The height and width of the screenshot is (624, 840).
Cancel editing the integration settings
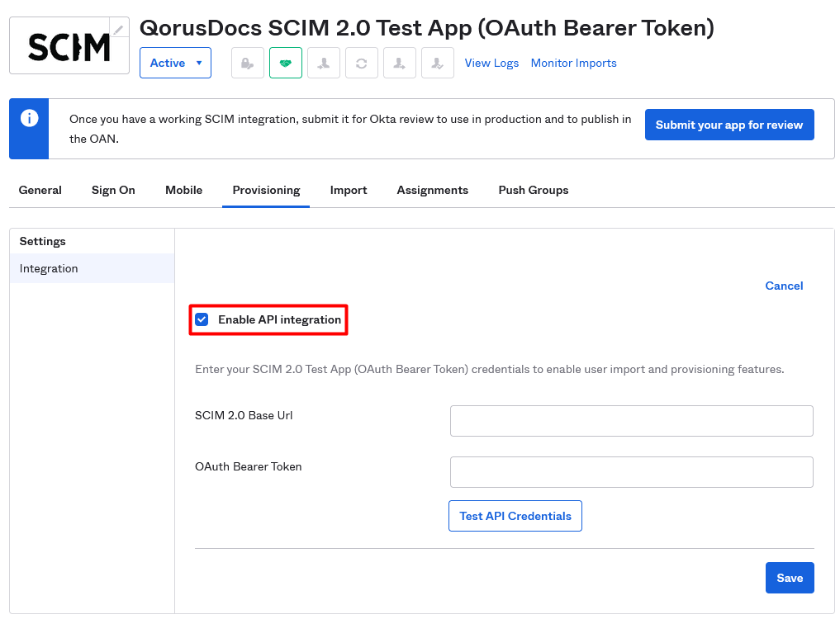click(784, 286)
